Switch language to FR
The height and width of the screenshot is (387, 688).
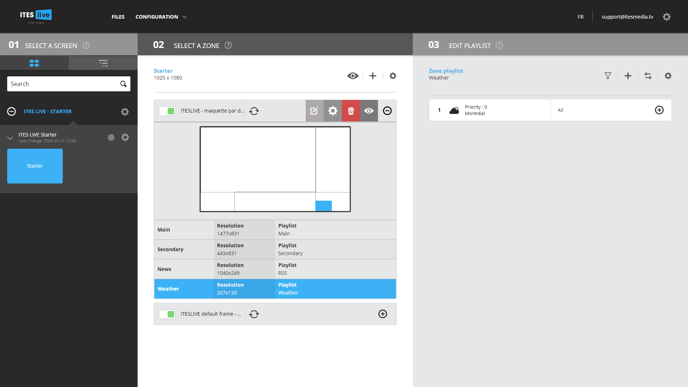click(x=580, y=17)
